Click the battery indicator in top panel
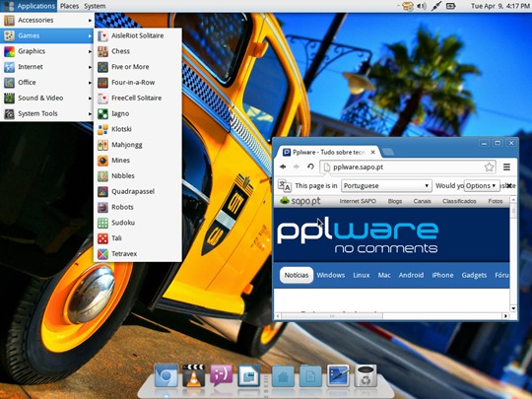 click(x=450, y=6)
